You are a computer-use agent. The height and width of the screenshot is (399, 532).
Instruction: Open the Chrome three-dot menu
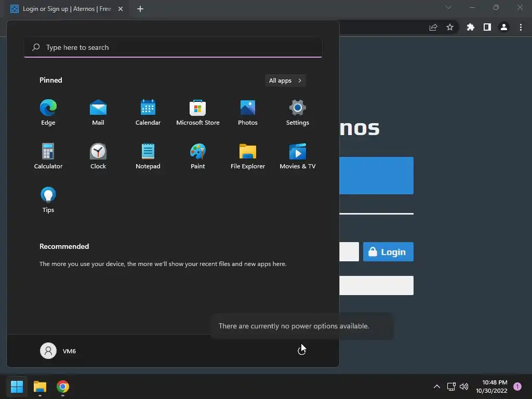521,27
